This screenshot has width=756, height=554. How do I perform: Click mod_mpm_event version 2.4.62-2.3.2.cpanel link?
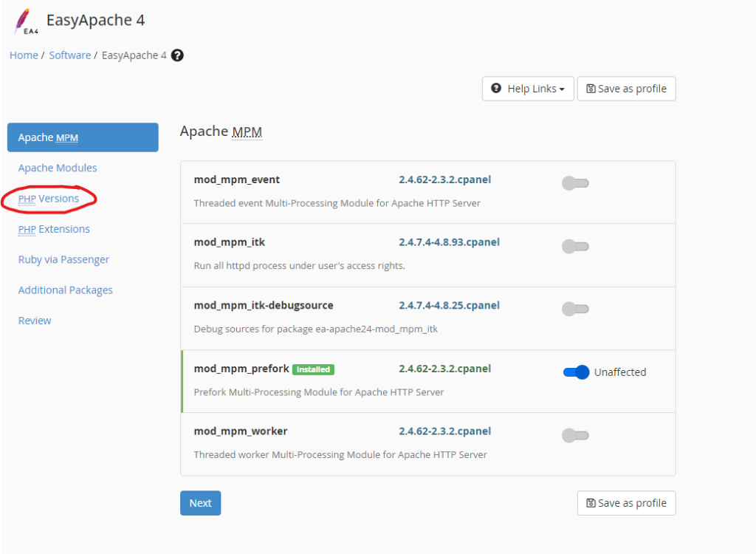click(444, 179)
